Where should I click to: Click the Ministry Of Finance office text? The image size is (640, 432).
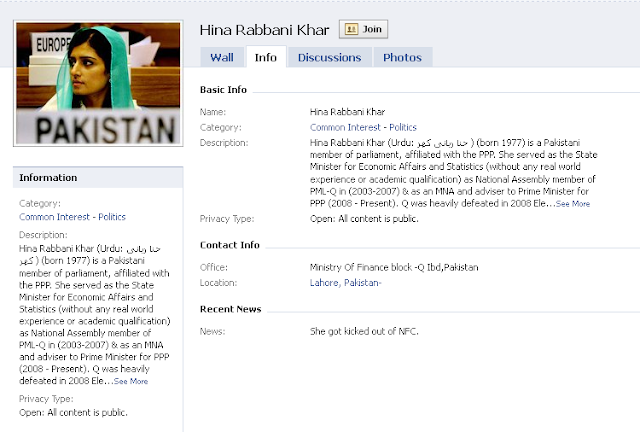click(x=394, y=267)
